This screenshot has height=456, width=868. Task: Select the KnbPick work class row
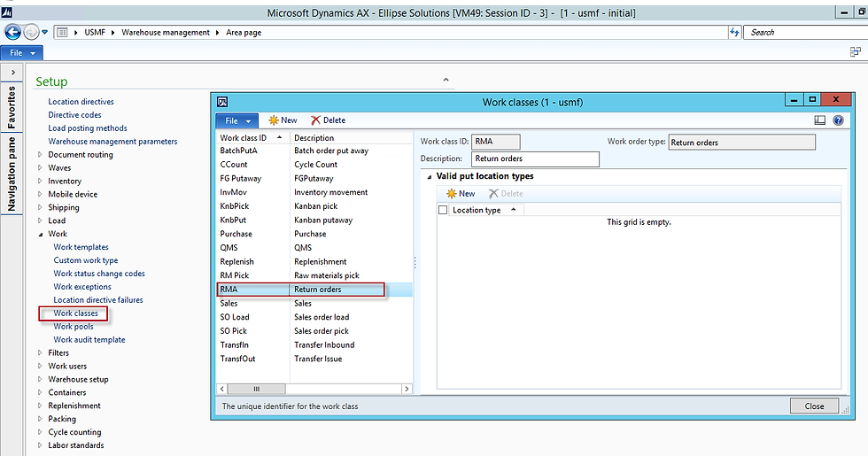[x=314, y=205]
